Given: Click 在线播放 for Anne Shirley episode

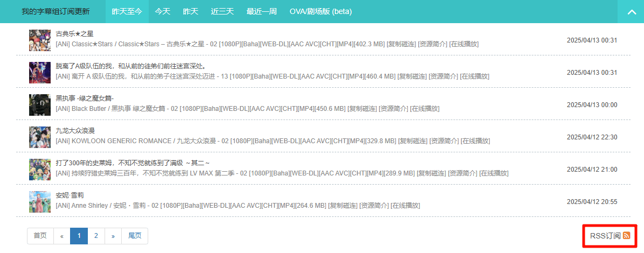Looking at the screenshot, I should pyautogui.click(x=405, y=206).
